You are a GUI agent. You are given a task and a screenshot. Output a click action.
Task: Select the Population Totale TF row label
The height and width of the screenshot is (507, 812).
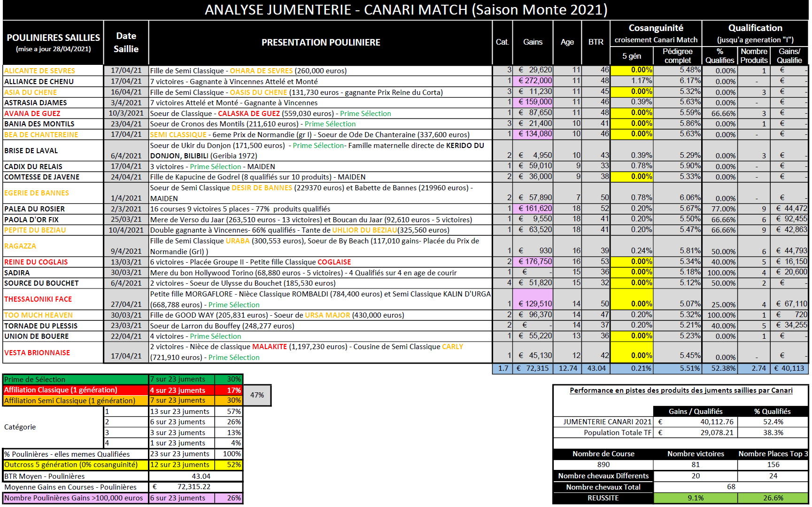pyautogui.click(x=603, y=432)
